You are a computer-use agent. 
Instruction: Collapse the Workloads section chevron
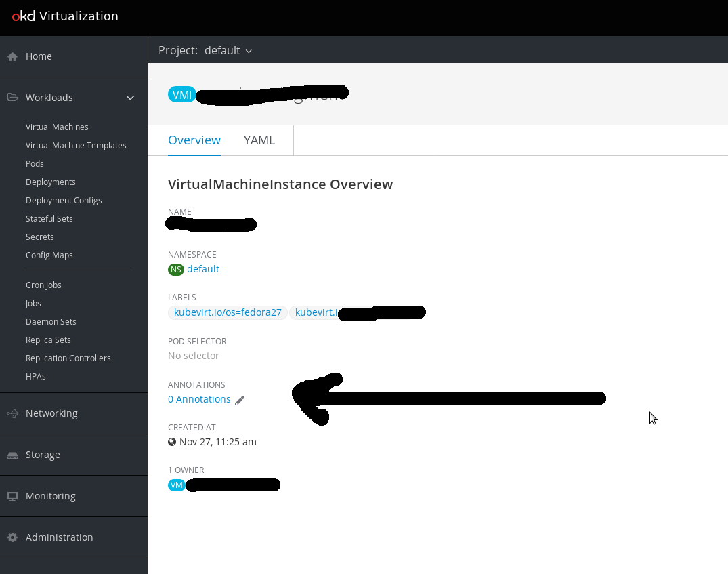pyautogui.click(x=131, y=98)
